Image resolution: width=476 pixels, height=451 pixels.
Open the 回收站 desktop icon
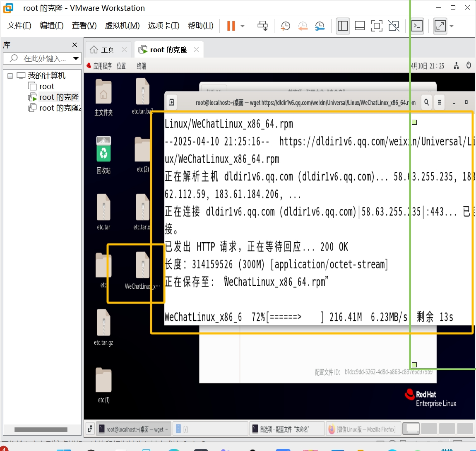103,155
